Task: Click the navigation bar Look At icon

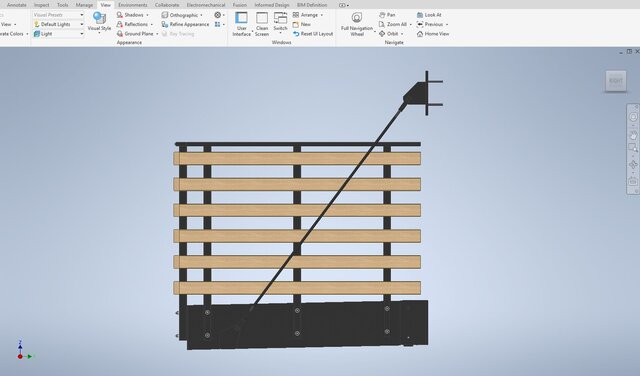Action: [633, 182]
